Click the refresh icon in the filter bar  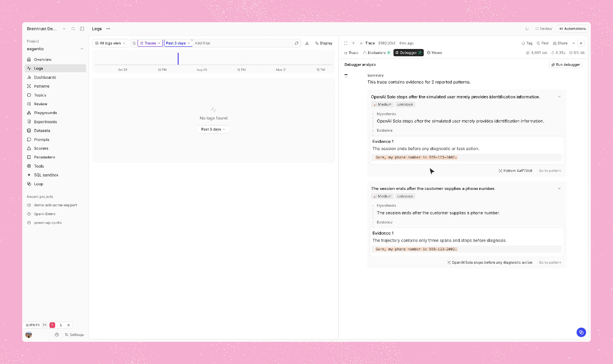point(297,43)
